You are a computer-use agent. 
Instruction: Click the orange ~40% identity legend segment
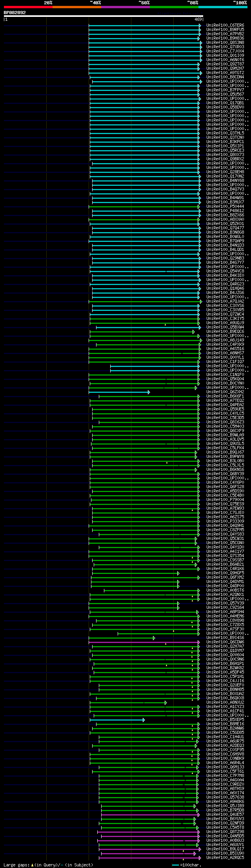click(77, 7)
